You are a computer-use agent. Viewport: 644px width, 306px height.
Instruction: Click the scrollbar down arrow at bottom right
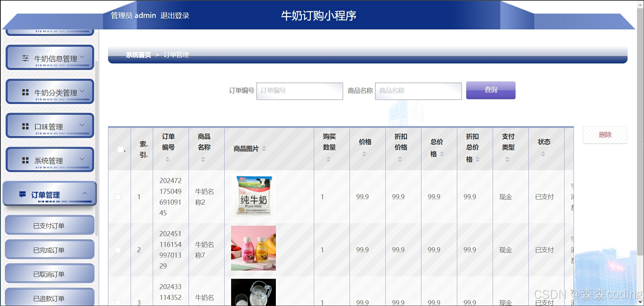point(640,302)
